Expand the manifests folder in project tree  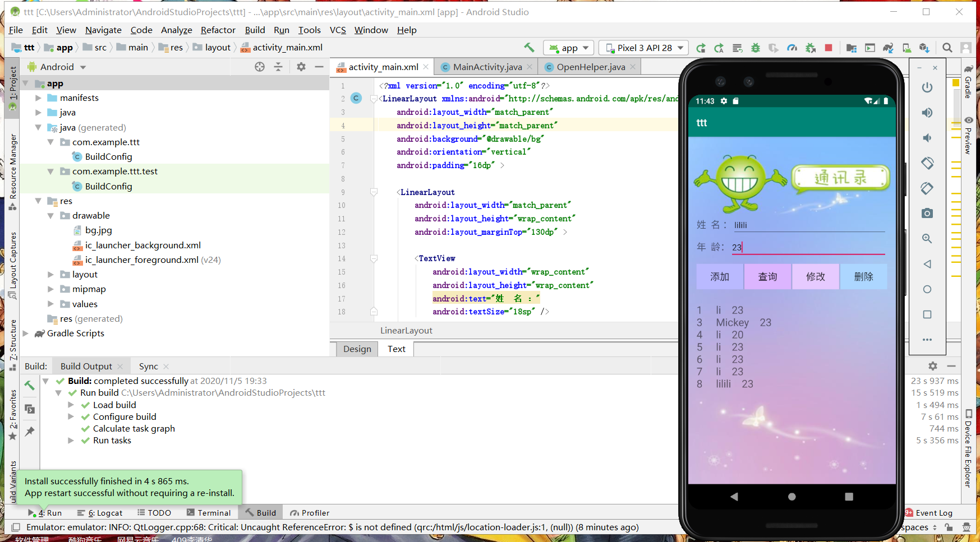point(39,98)
